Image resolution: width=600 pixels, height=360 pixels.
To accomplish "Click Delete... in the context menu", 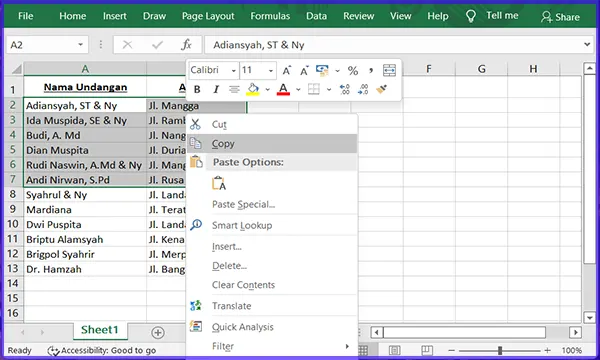I will click(229, 266).
